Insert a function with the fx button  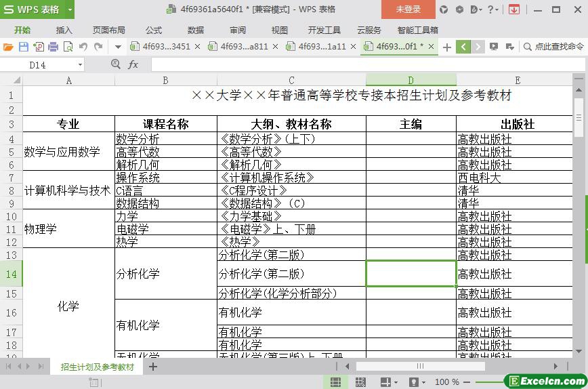(133, 64)
